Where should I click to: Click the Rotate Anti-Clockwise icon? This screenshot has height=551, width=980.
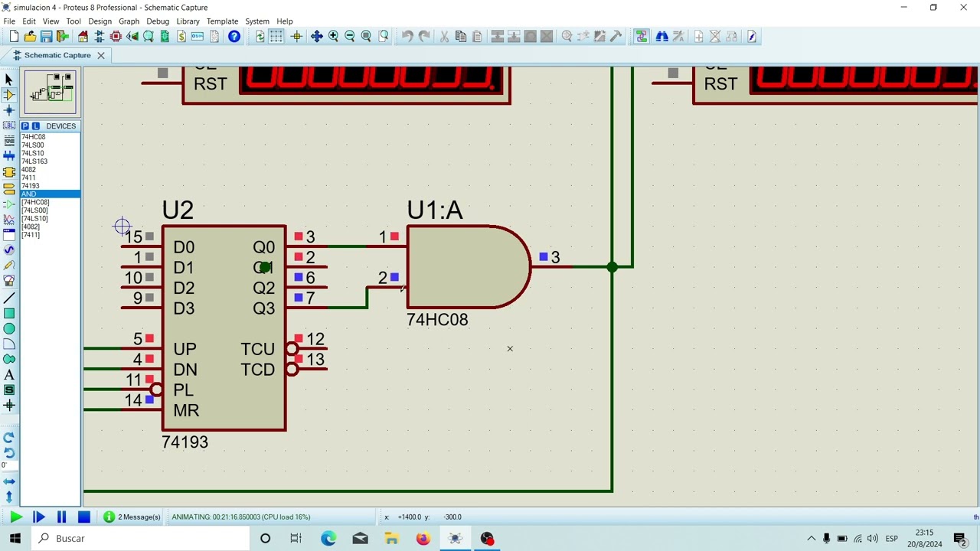[x=9, y=452]
